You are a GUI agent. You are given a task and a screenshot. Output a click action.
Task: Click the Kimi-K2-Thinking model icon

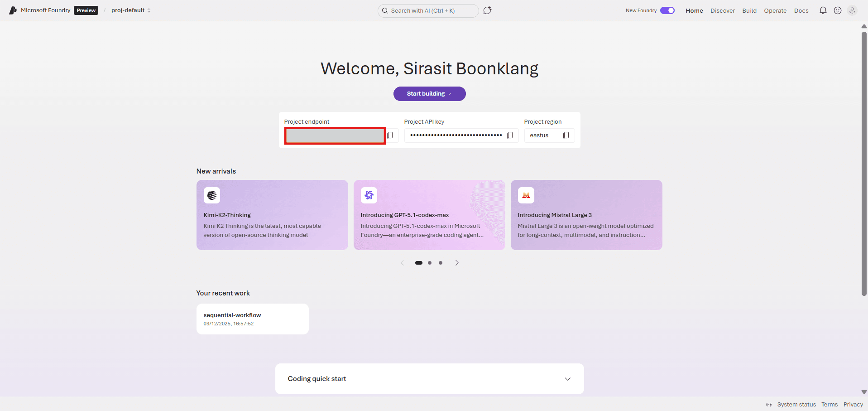click(212, 195)
